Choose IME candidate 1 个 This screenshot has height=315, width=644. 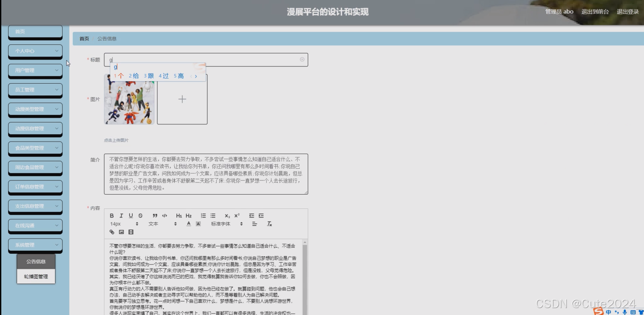[x=119, y=76]
